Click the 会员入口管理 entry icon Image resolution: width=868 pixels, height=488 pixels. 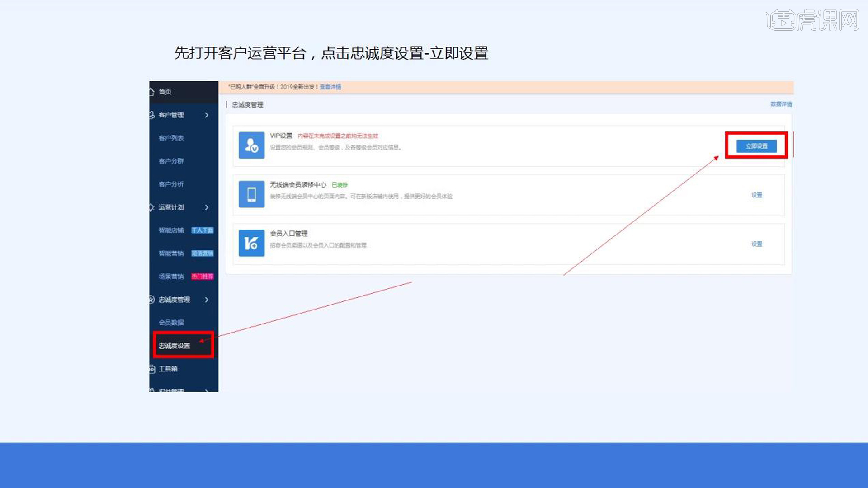click(x=251, y=244)
